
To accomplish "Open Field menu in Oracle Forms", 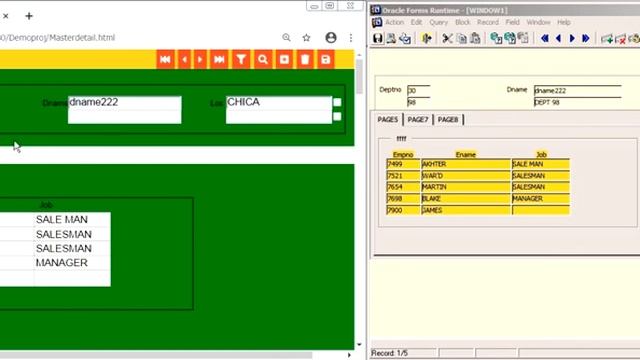I will tap(512, 22).
